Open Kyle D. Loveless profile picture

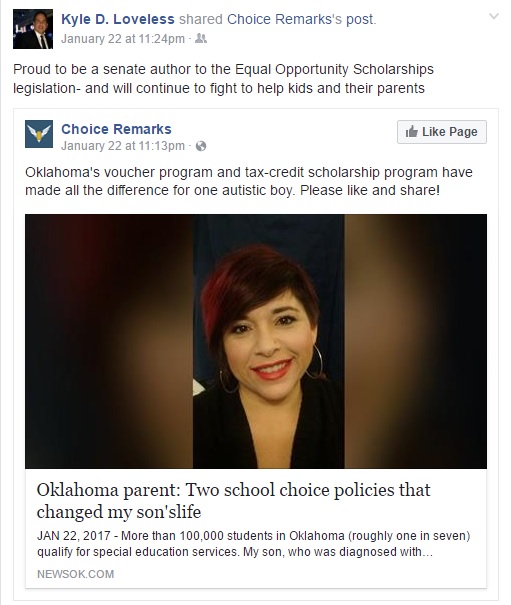[x=33, y=29]
